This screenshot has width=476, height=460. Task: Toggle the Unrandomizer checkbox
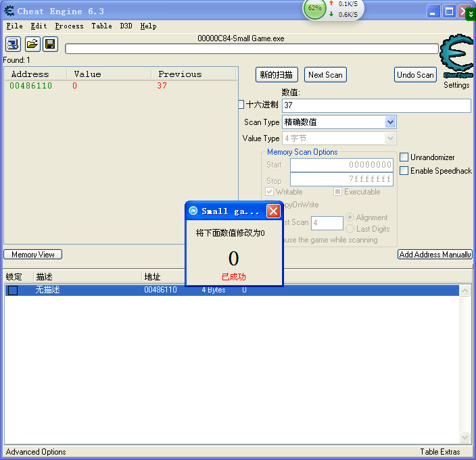tap(404, 157)
